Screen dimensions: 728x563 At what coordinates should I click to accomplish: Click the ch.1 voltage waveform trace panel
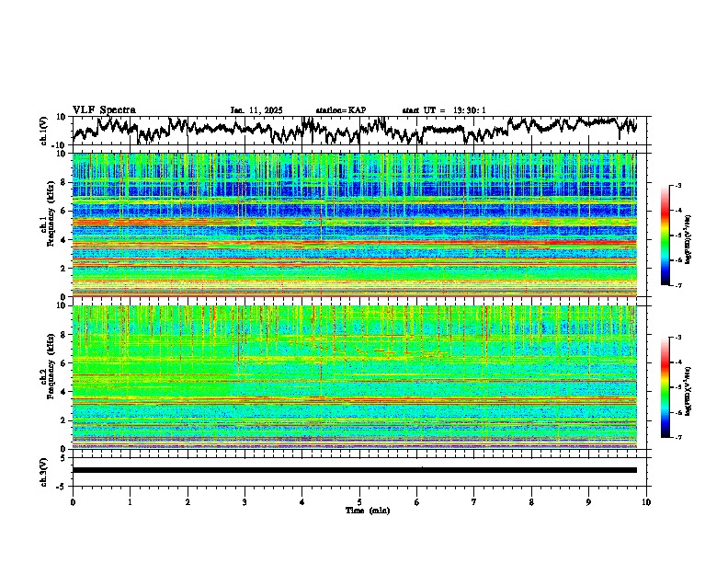[361, 131]
